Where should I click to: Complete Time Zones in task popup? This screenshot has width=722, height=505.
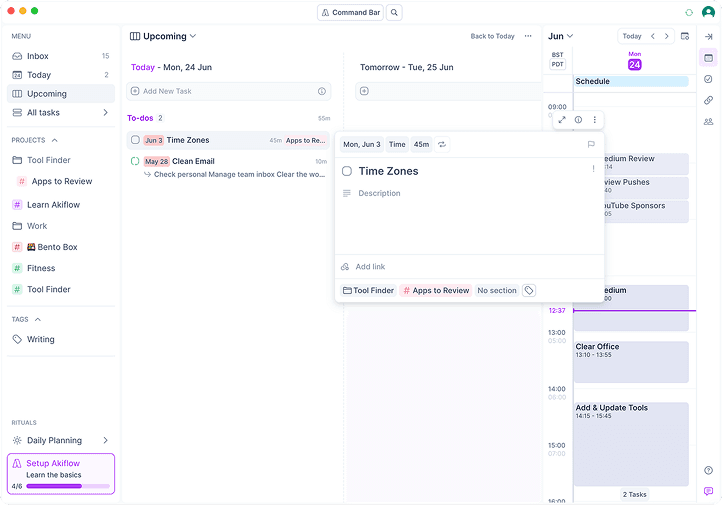click(347, 171)
